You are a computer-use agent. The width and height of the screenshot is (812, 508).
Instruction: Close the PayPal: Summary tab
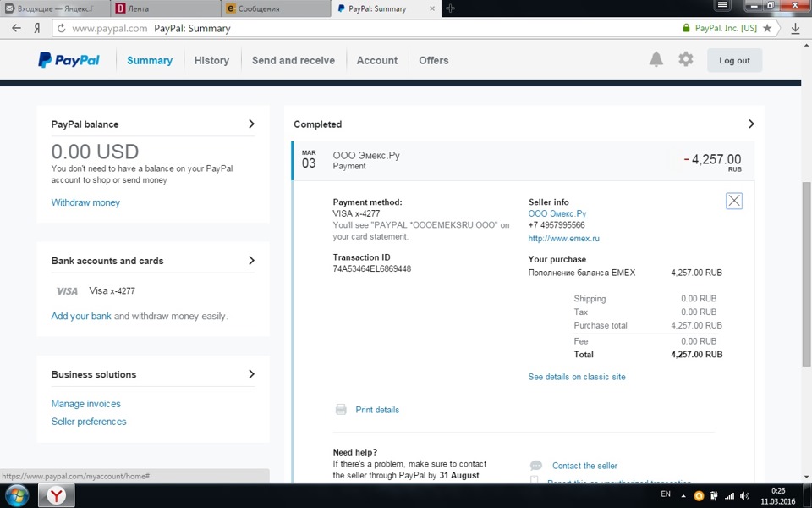pos(432,8)
